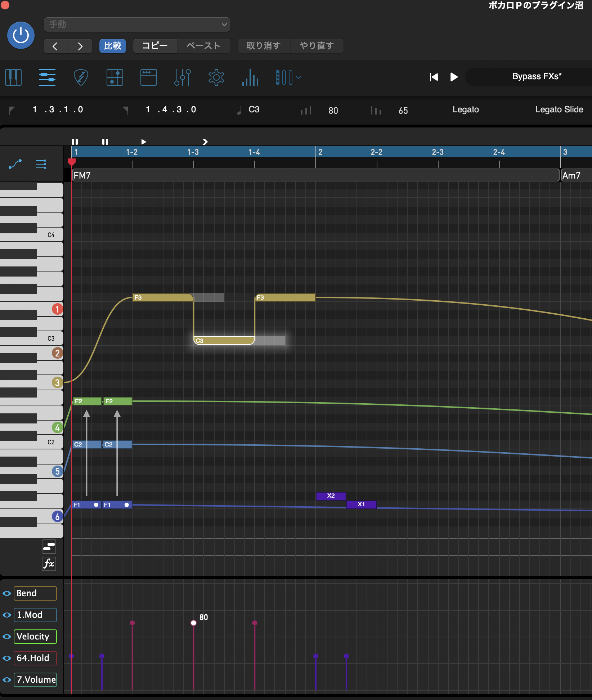Image resolution: width=592 pixels, height=700 pixels.
Task: Open the bar graph levels icon
Action: tap(250, 77)
